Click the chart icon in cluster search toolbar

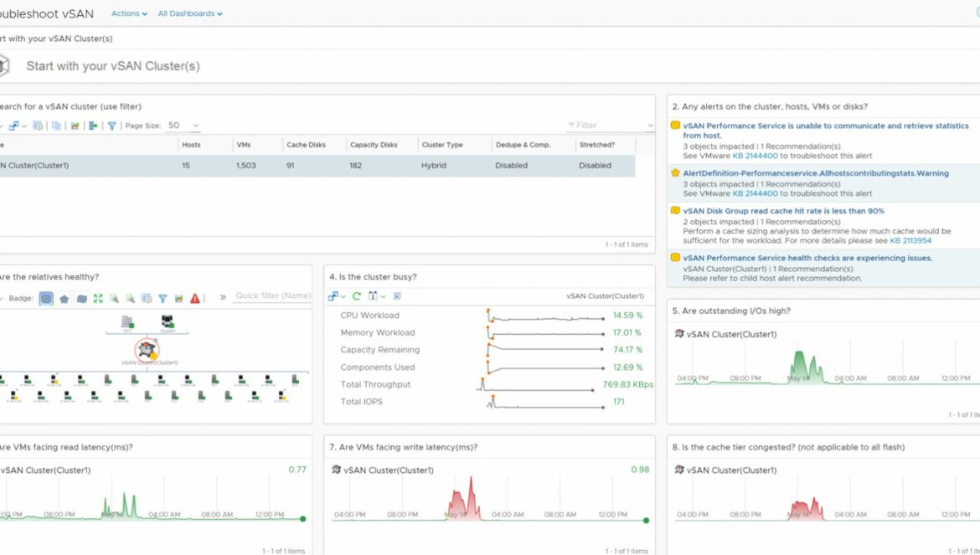click(x=75, y=126)
